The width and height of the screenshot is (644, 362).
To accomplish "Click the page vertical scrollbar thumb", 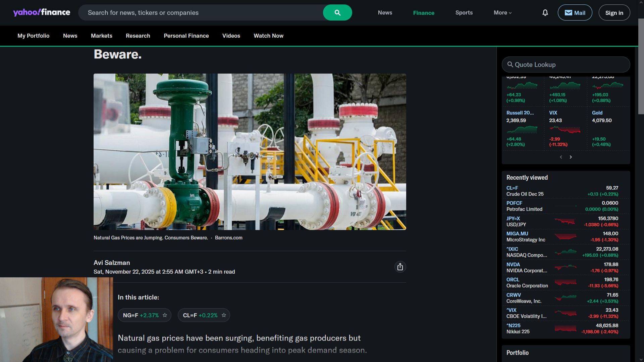I will (x=641, y=66).
